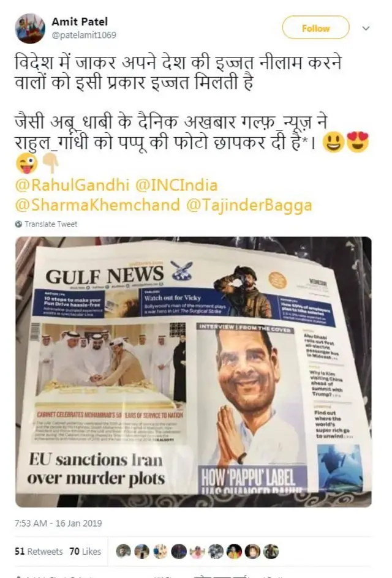
Task: Click the fourth liker avatar
Action: point(179,552)
